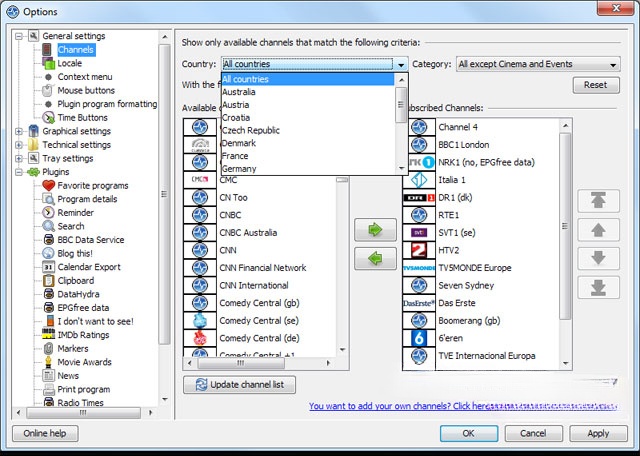Select Channels in settings tree
Image resolution: width=640 pixels, height=456 pixels.
coord(76,50)
